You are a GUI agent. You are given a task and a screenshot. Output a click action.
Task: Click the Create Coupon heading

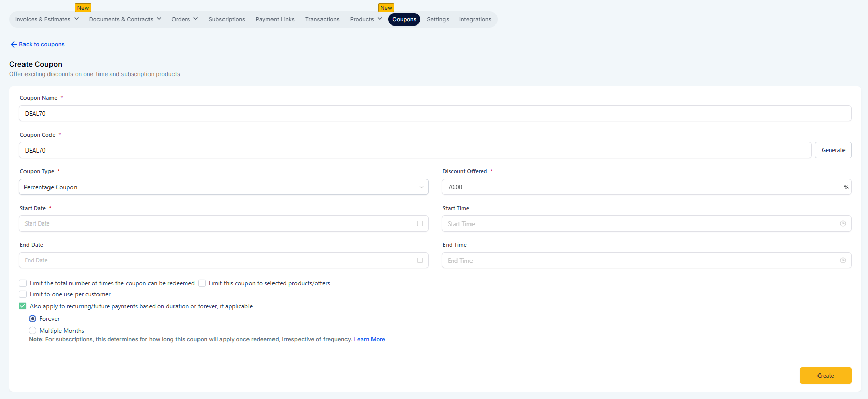tap(36, 64)
